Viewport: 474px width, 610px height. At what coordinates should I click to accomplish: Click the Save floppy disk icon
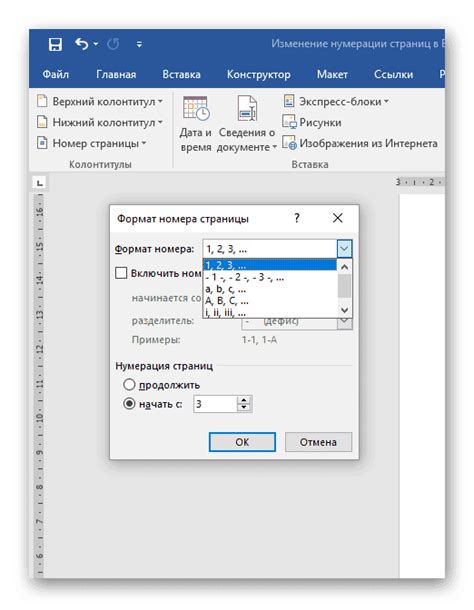click(55, 44)
